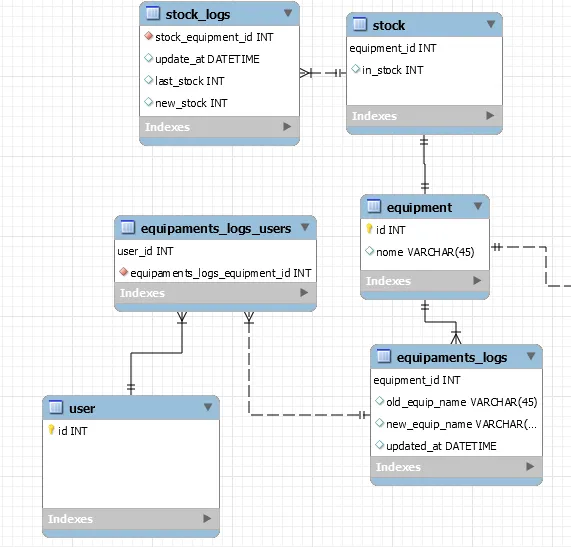Collapse the equipment table using header arrow

click(x=478, y=206)
